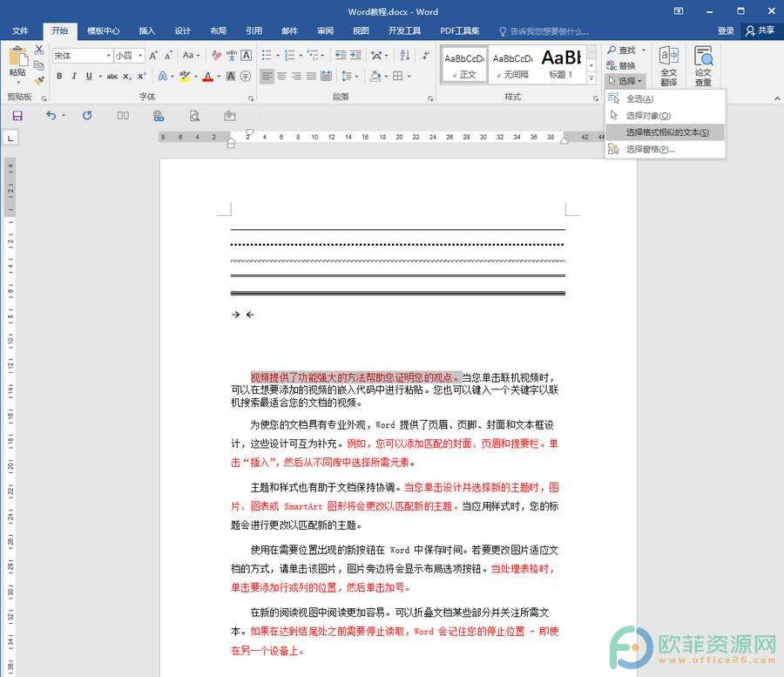Increase font size with grow font icon

tap(153, 56)
